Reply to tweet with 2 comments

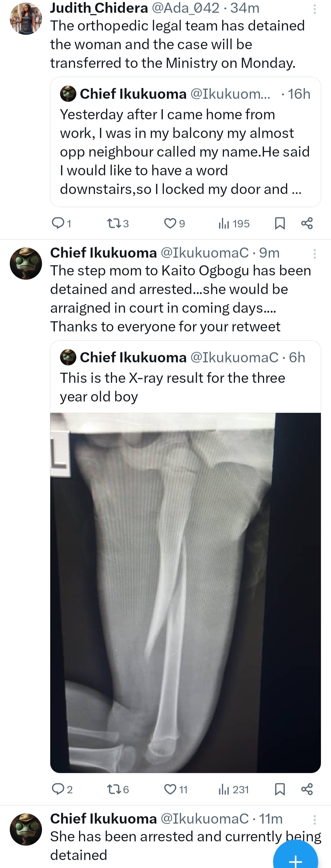(62, 789)
